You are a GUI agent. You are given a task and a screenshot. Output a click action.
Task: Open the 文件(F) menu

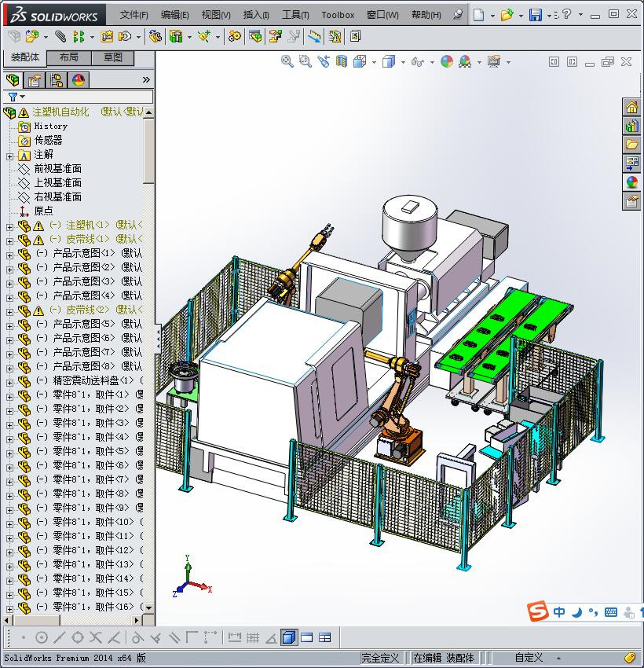134,15
